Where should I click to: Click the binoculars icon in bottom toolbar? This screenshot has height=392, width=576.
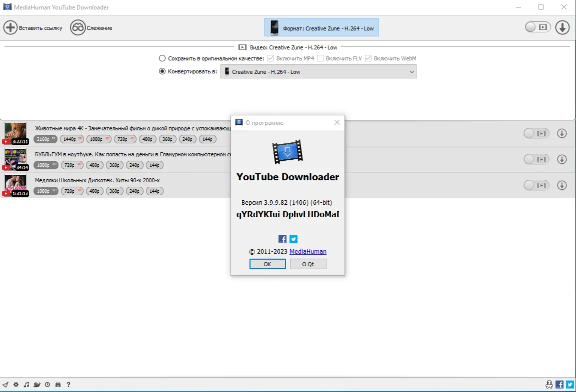[x=58, y=385]
